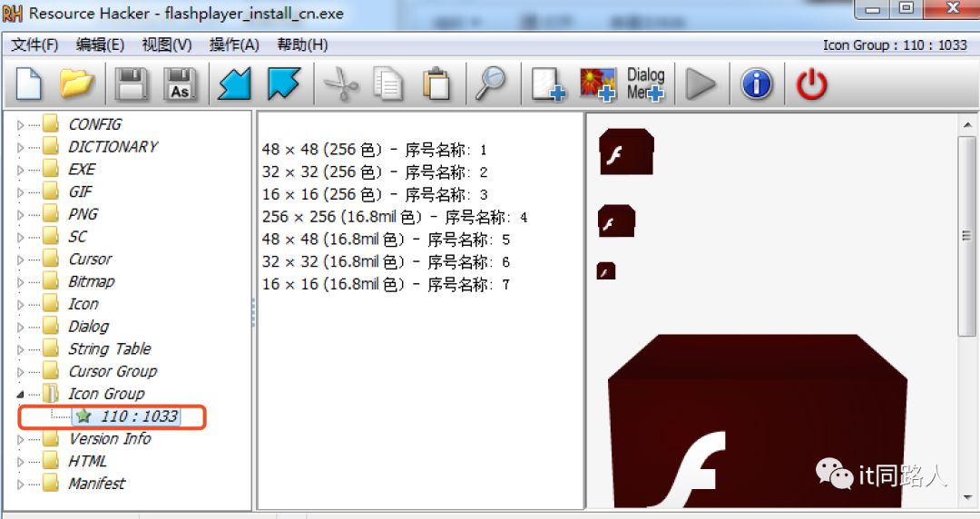Click the Add blank resource icon
This screenshot has height=519, width=980.
[x=548, y=83]
